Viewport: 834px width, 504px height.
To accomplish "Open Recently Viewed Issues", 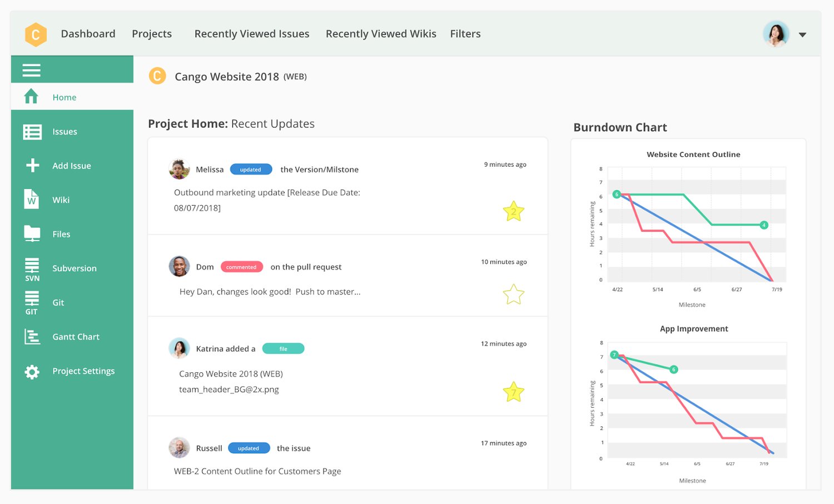I will [x=251, y=34].
